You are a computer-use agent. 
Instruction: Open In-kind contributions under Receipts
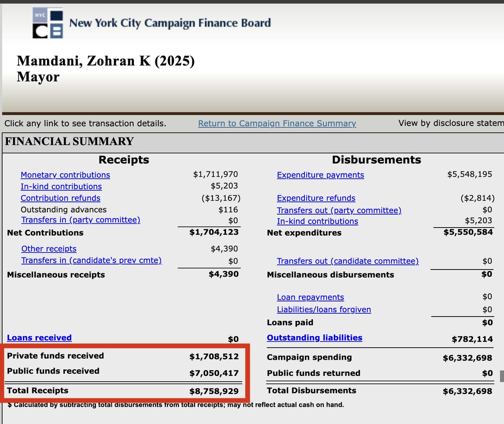[x=60, y=186]
